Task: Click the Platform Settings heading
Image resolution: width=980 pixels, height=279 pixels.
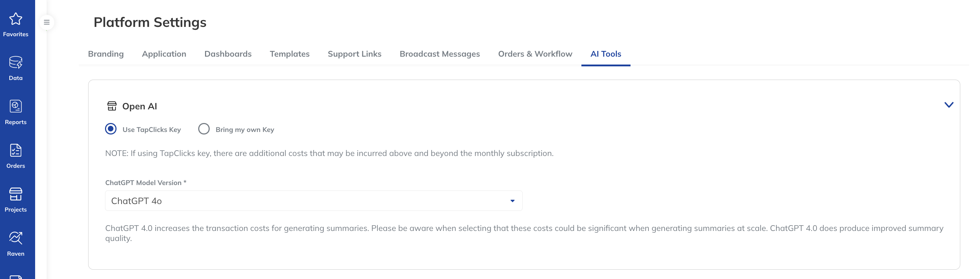Action: pyautogui.click(x=150, y=23)
